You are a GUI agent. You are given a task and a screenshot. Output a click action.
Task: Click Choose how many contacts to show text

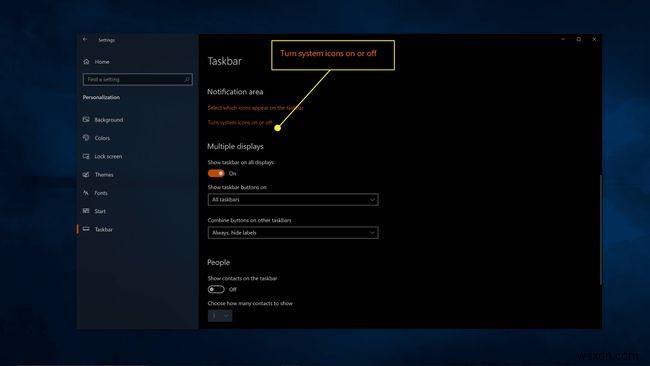coord(250,303)
